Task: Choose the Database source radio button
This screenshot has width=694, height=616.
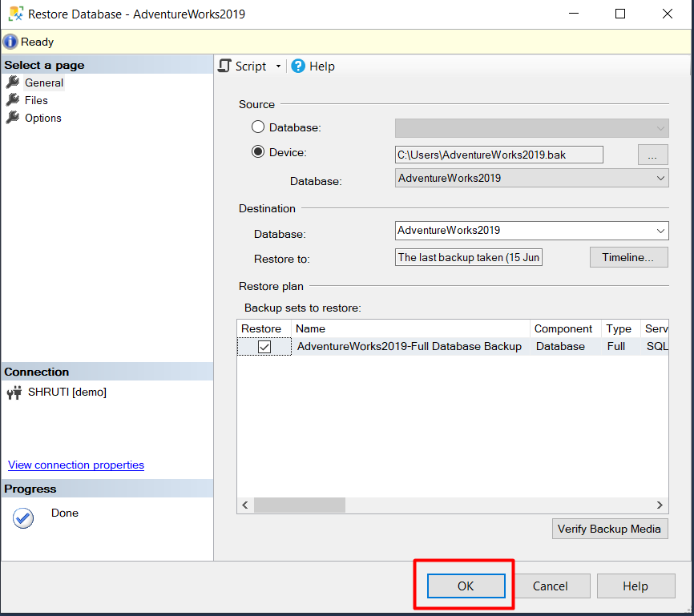Action: coord(258,127)
